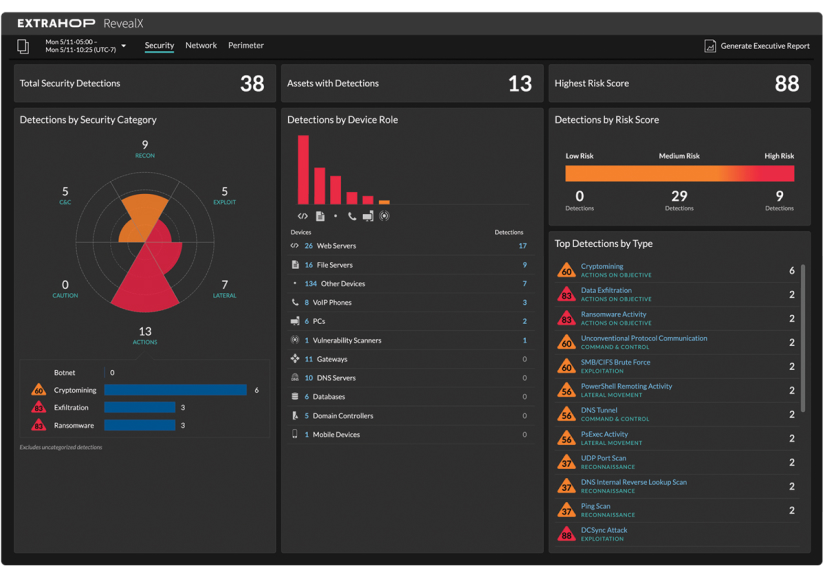Screen dimensions: 825x575
Task: Click the 56 badge beside DNS Tunnel
Action: point(566,415)
